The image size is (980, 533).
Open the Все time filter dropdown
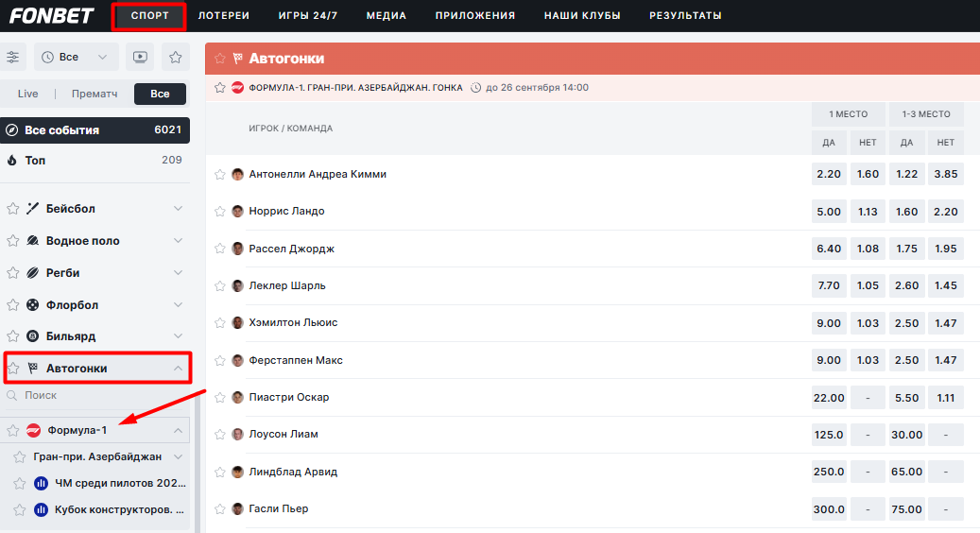(76, 58)
